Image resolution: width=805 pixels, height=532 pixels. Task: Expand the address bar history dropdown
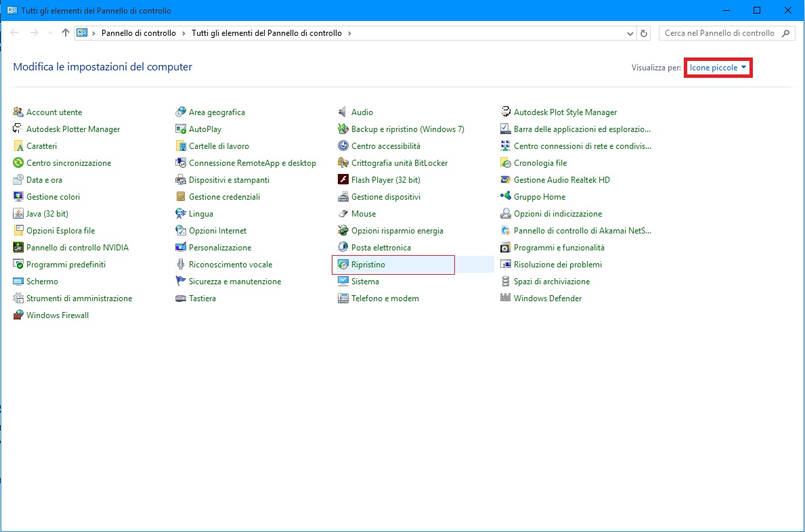pos(631,33)
